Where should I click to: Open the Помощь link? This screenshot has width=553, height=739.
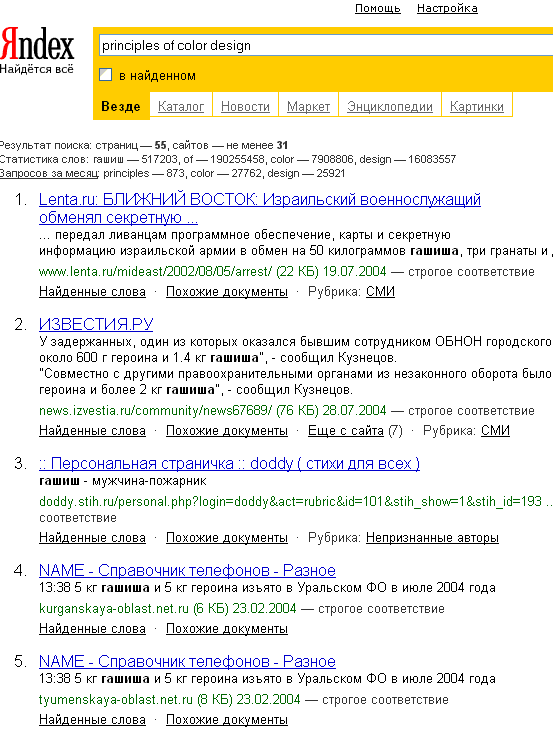378,8
